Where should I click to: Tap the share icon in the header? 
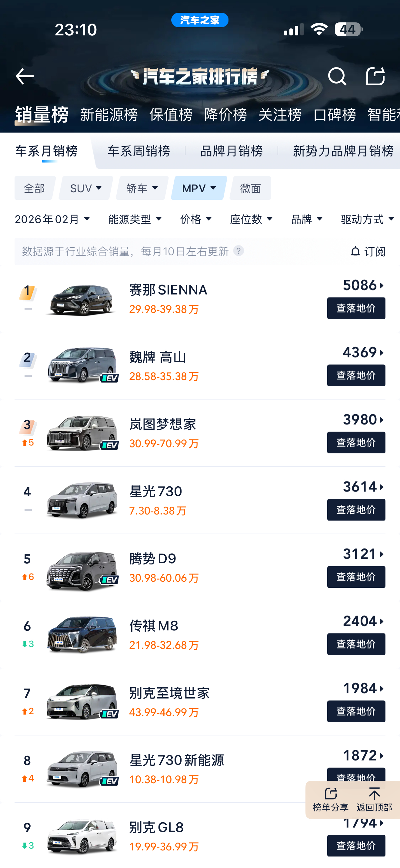[x=375, y=76]
